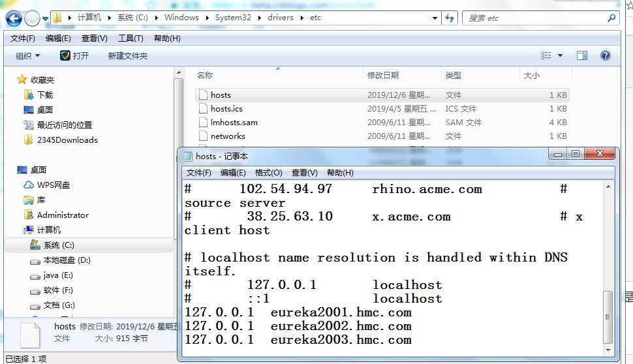Open Explorer 文件(F) menu
633x364 pixels.
coord(23,38)
